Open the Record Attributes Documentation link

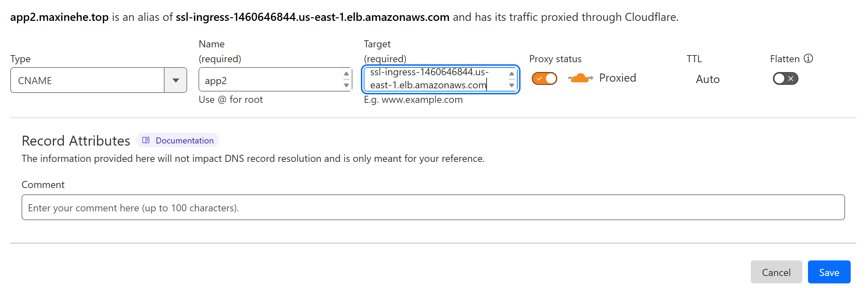pos(184,140)
